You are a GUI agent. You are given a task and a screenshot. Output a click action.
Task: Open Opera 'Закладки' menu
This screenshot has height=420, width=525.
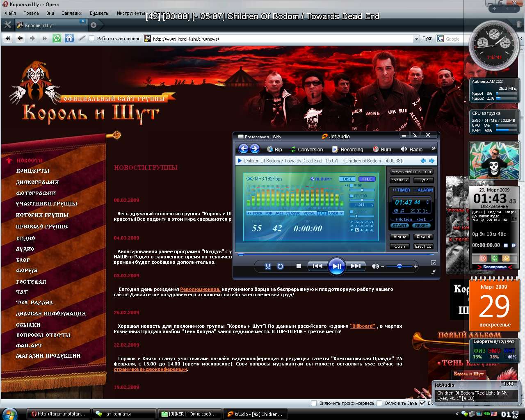[72, 13]
